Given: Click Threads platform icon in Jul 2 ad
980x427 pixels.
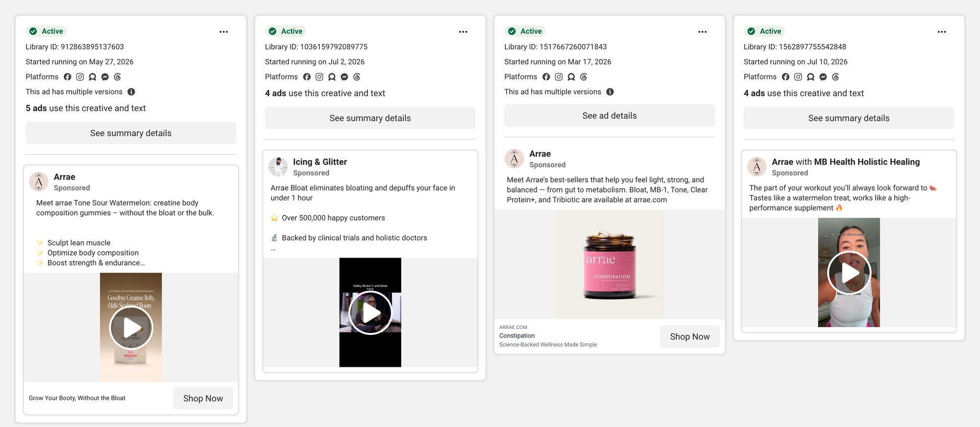Looking at the screenshot, I should [357, 77].
